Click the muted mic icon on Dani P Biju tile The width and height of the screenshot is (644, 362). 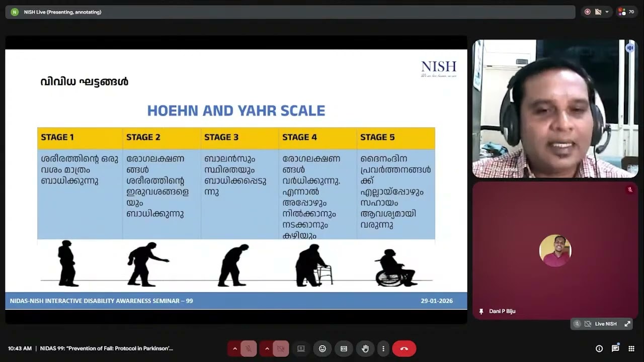(x=630, y=190)
